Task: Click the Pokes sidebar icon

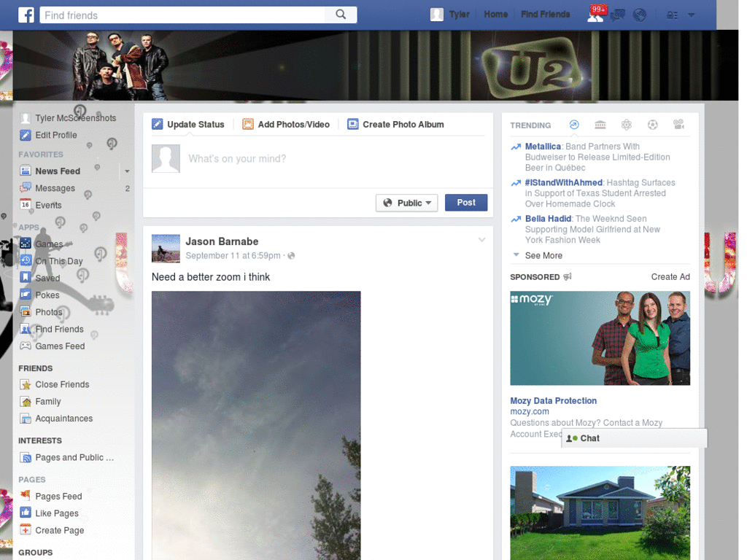Action: point(26,295)
